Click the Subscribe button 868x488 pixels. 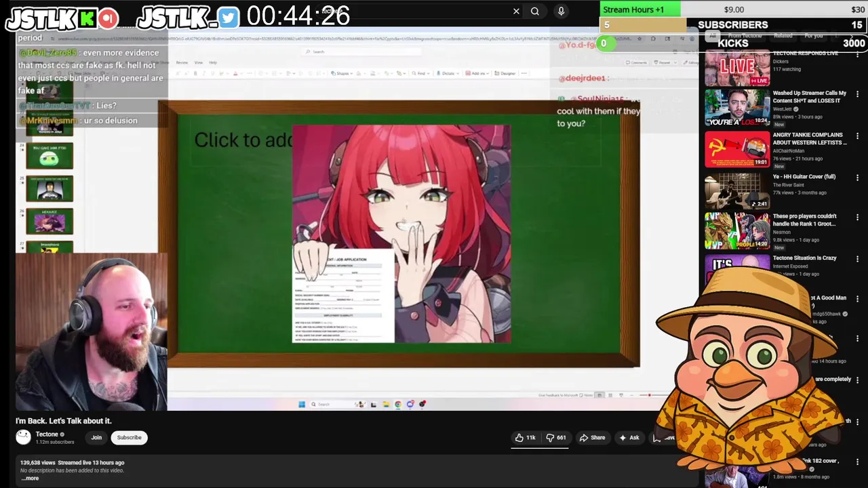click(x=129, y=438)
